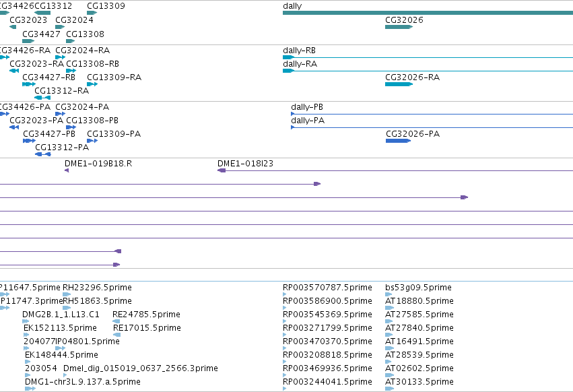Screen dimensions: 573x392
Task: Select the CG13309-PA protein arrow
Action: click(x=92, y=141)
